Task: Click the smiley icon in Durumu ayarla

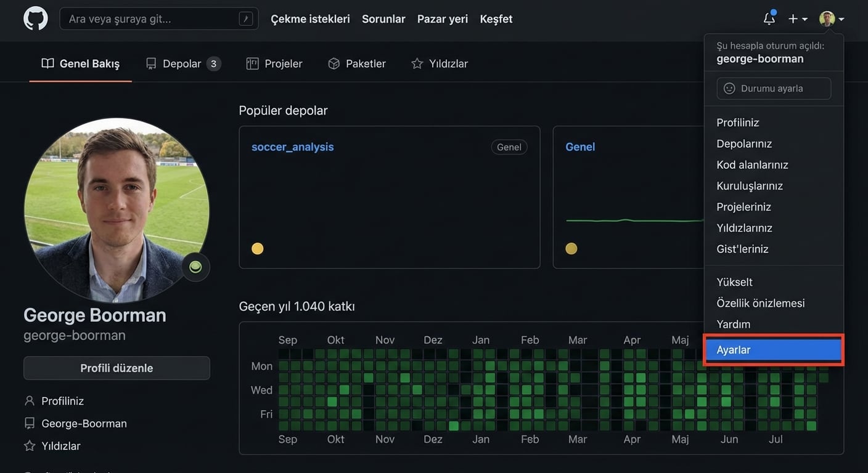Action: (729, 89)
